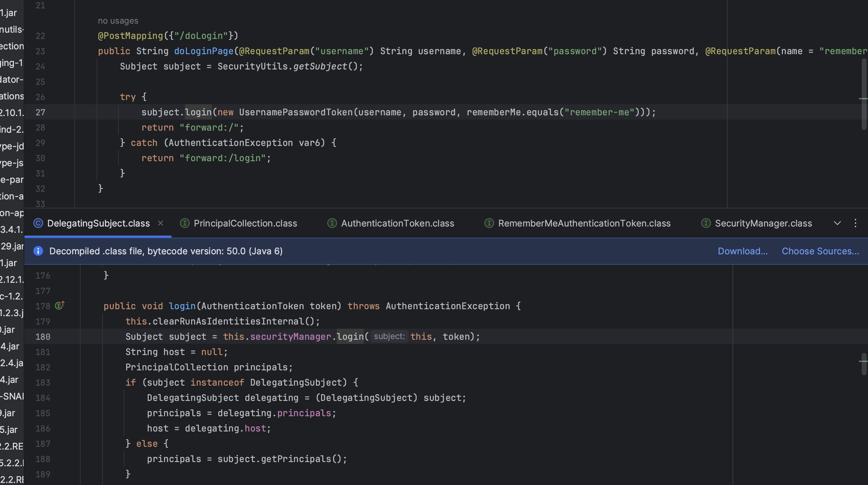Viewport: 868px width, 485px height.
Task: Click the interface icon on the PrincipalCollection.class tab
Action: (x=185, y=223)
